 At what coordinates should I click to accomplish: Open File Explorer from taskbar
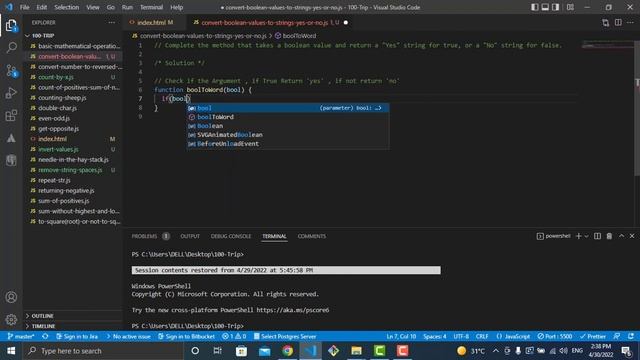(356, 351)
